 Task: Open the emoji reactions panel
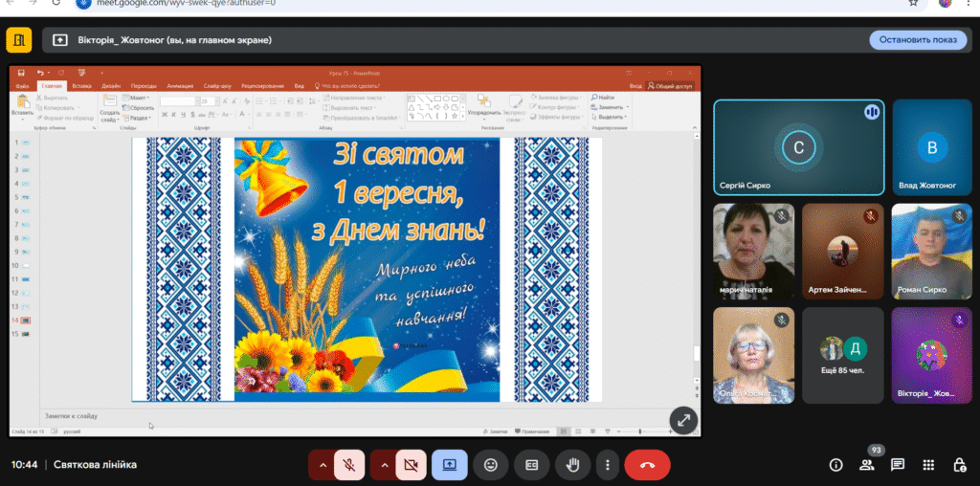(x=491, y=465)
